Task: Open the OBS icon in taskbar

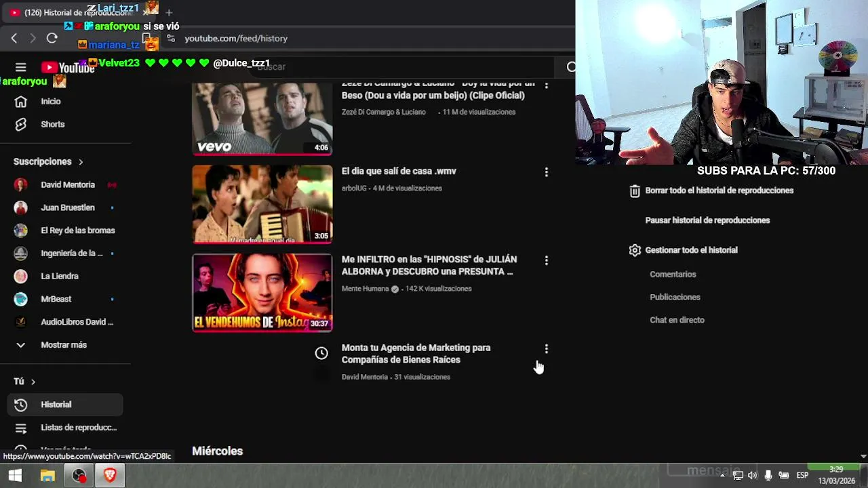Action: tap(79, 476)
